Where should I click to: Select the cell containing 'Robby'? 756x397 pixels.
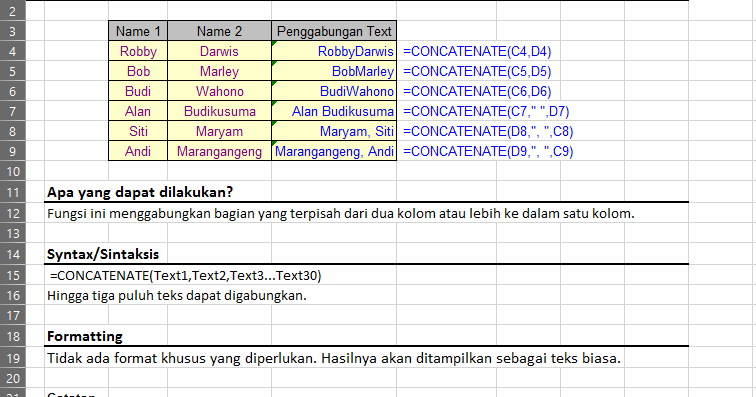point(138,51)
